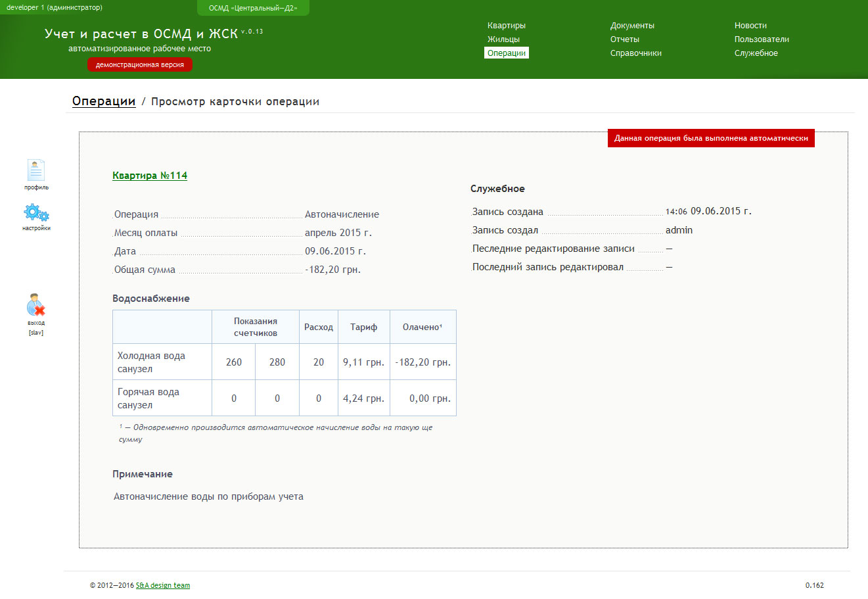Click the Примечание note text
Image resolution: width=868 pixels, height=599 pixels.
pyautogui.click(x=208, y=496)
